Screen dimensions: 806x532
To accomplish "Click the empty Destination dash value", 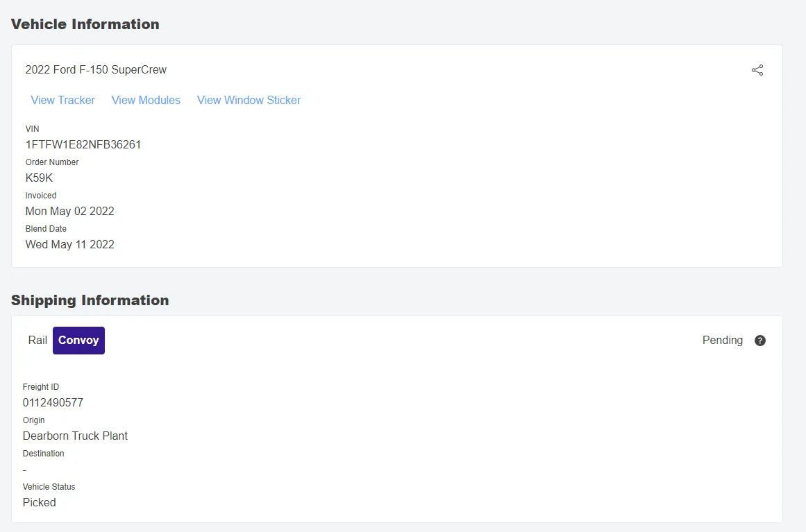I will point(25,470).
